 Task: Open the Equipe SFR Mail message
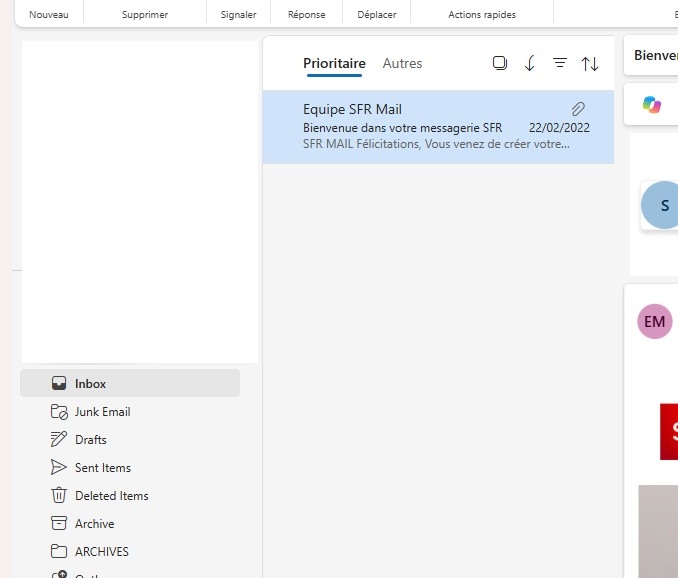coord(438,127)
